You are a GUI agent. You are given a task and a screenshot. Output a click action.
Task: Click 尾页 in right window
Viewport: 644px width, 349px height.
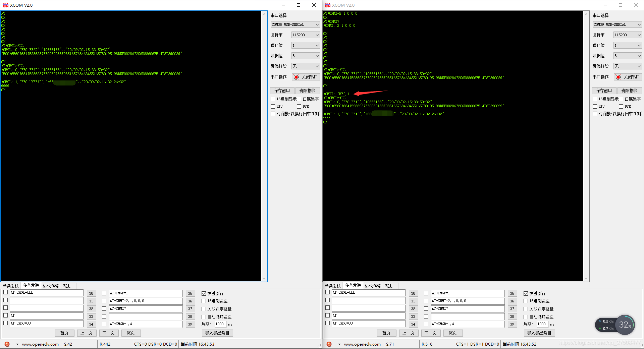click(x=453, y=333)
